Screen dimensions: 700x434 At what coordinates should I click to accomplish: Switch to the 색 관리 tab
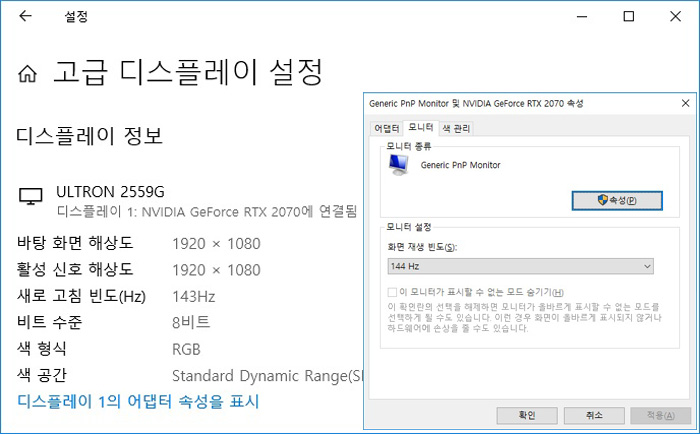[x=456, y=129]
